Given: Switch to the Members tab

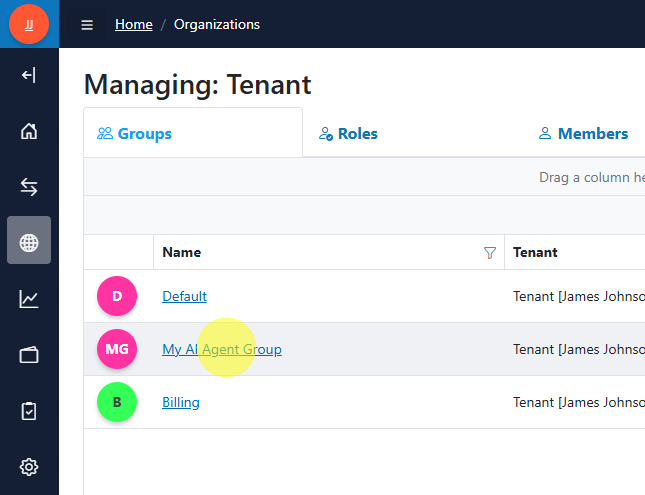Looking at the screenshot, I should [x=583, y=134].
